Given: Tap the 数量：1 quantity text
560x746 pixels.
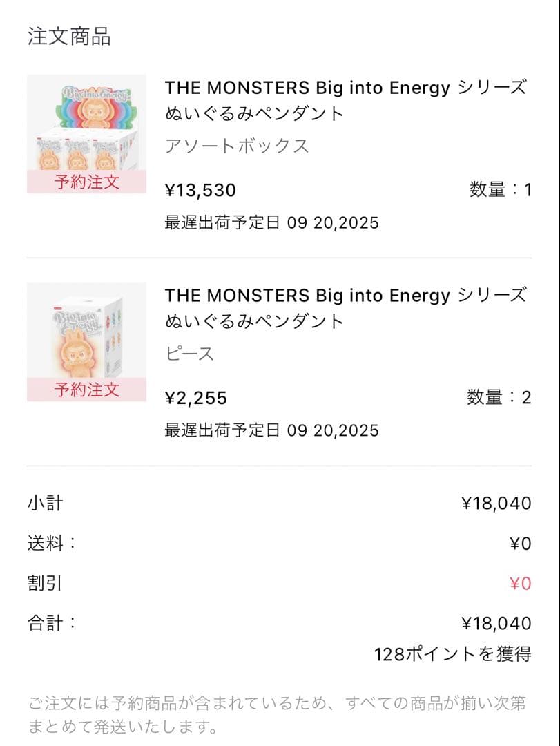Looking at the screenshot, I should coord(500,190).
